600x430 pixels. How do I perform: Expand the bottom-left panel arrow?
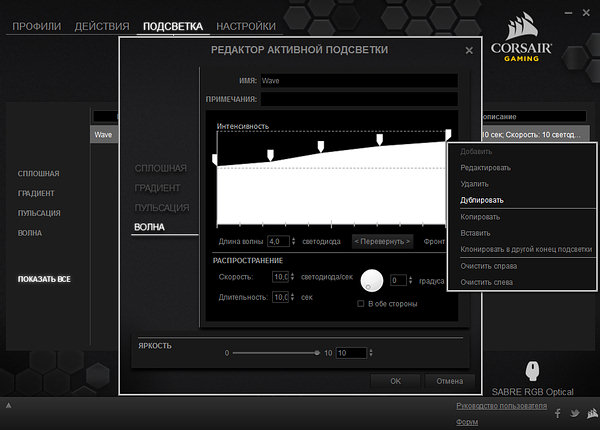(9, 406)
